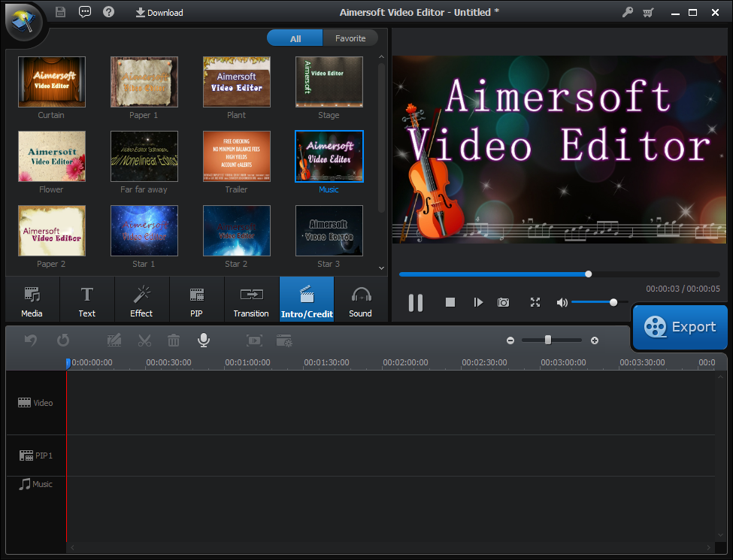
Task: Open the Sound tab
Action: tap(360, 300)
